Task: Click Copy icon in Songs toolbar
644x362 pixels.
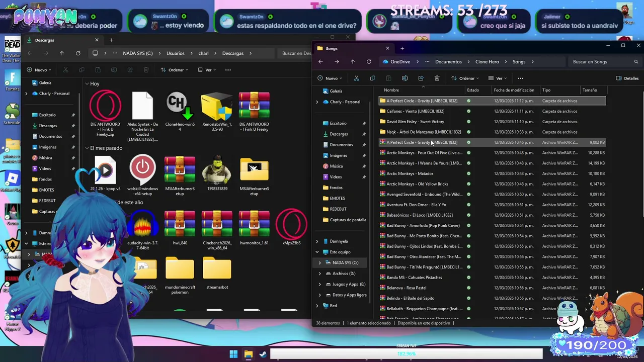Action: pyautogui.click(x=372, y=78)
